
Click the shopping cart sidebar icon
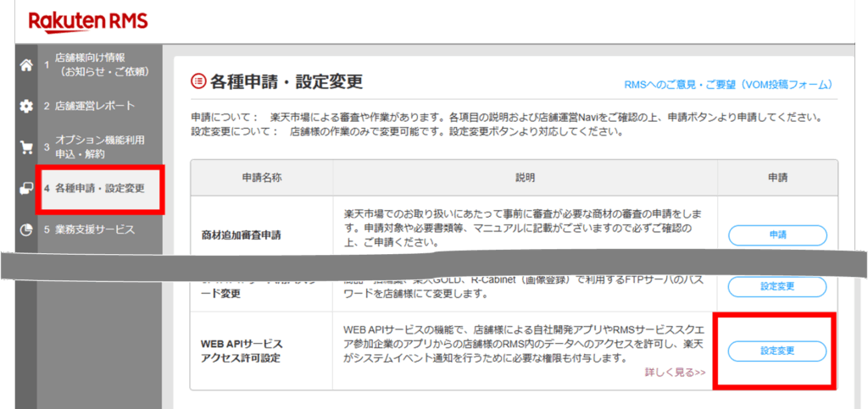tap(25, 147)
